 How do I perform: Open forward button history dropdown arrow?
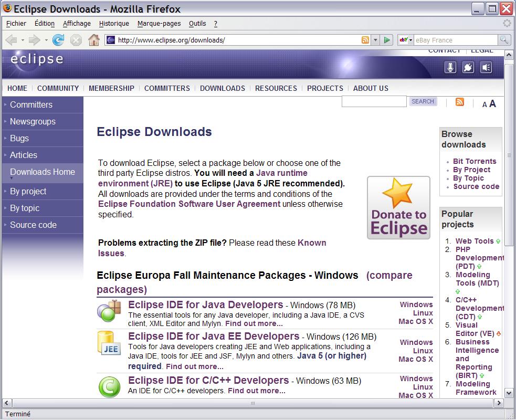click(x=46, y=40)
